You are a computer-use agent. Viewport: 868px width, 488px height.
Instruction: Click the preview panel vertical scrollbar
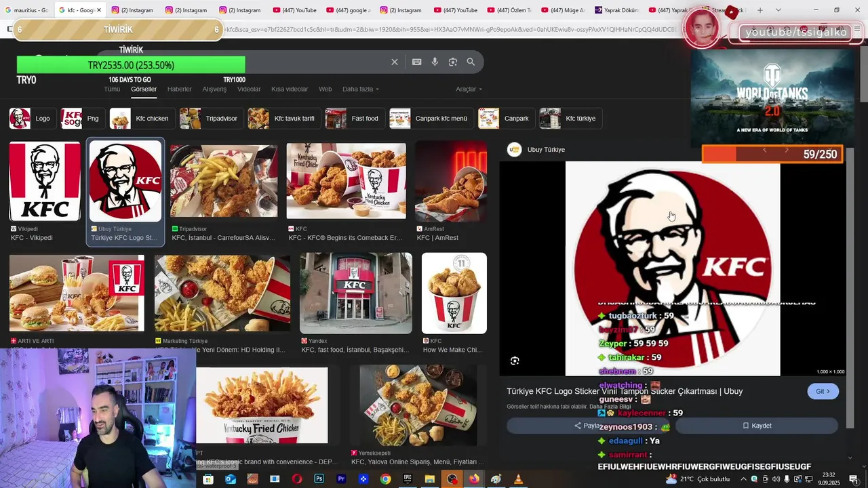850,288
